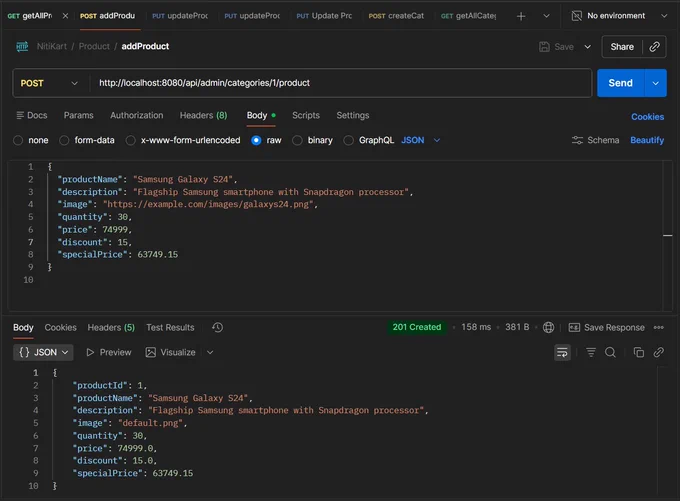Expand the tab overflow chevron
Image resolution: width=680 pixels, height=501 pixels.
pos(546,16)
